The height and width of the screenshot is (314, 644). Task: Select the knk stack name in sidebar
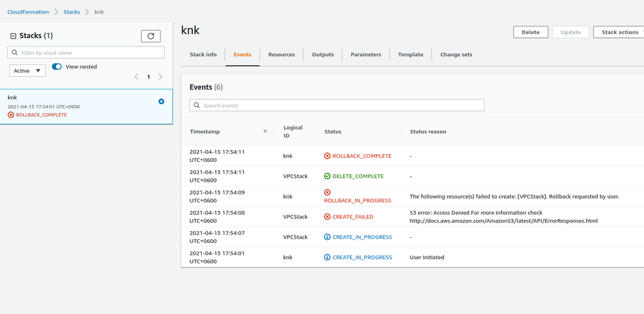[x=12, y=97]
